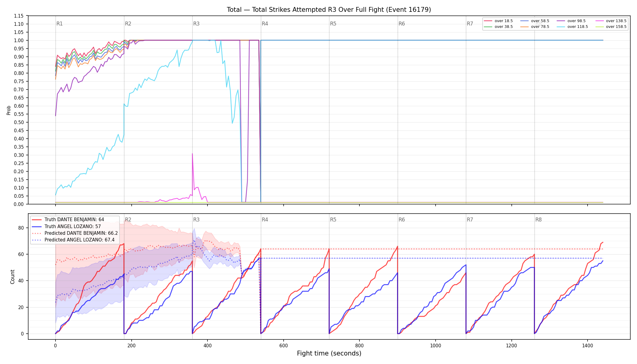637x364 pixels.
Task: Select the 'over 38.5' legend entry
Action: [498, 27]
